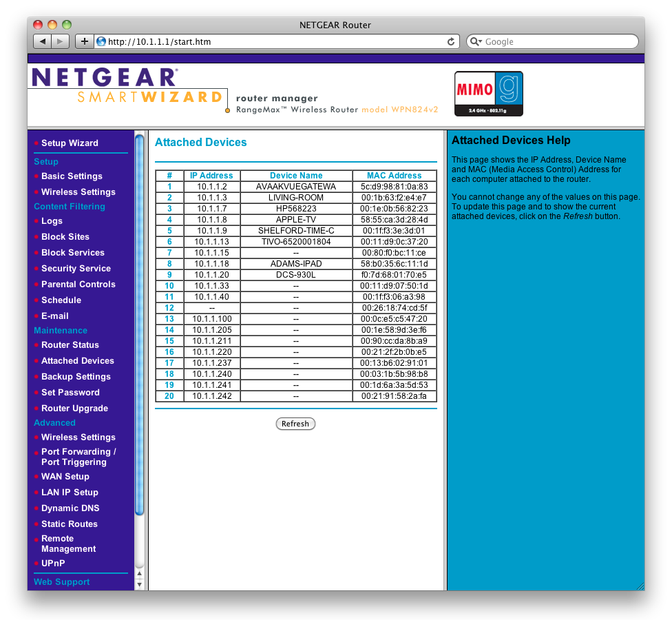
Task: Go to Parental Controls
Action: pyautogui.click(x=78, y=285)
